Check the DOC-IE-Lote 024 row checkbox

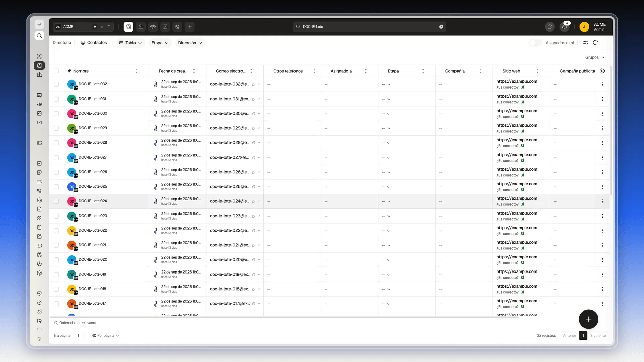tap(56, 201)
